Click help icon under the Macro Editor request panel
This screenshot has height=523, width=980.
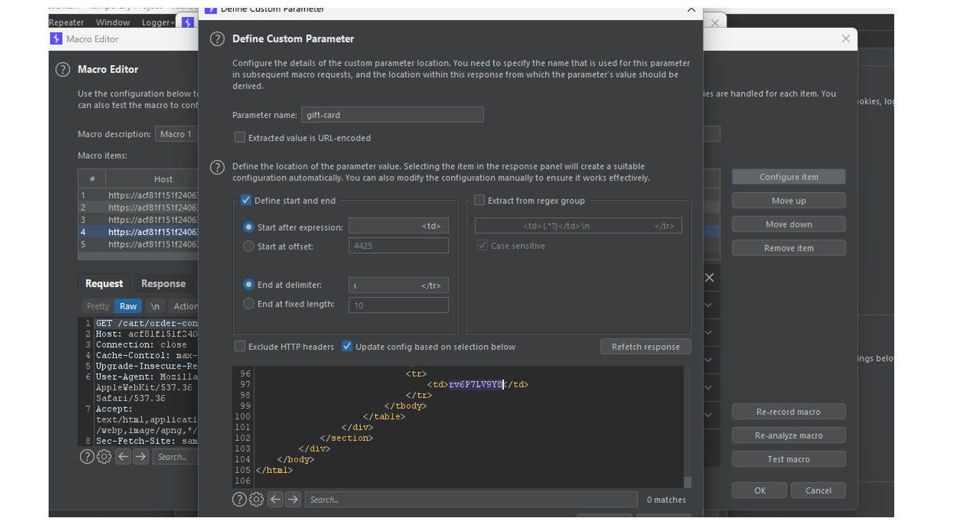pyautogui.click(x=86, y=457)
